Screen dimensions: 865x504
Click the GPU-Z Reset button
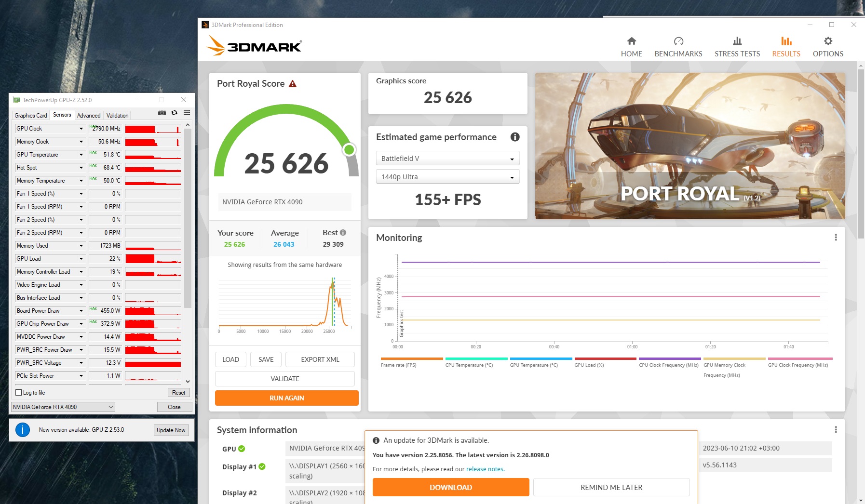tap(178, 393)
